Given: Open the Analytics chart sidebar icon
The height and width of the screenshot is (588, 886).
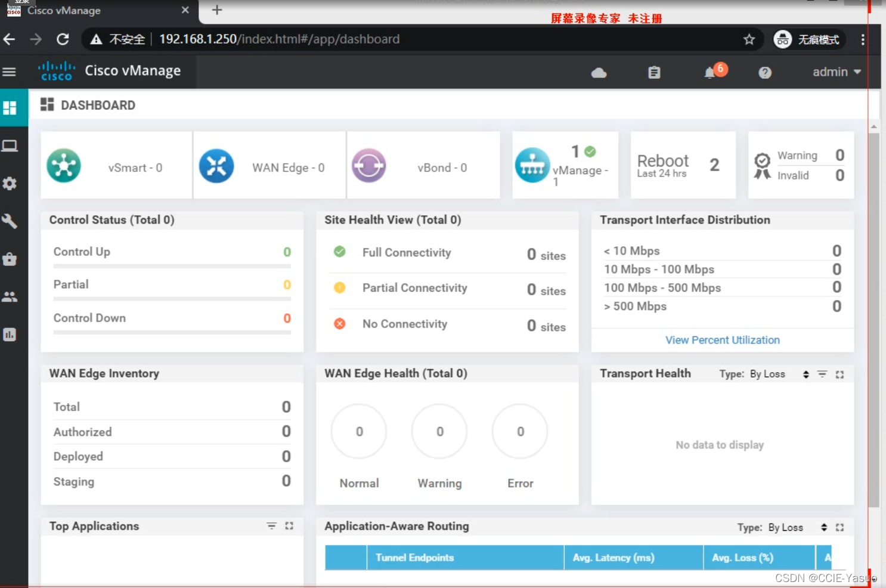Looking at the screenshot, I should point(10,335).
